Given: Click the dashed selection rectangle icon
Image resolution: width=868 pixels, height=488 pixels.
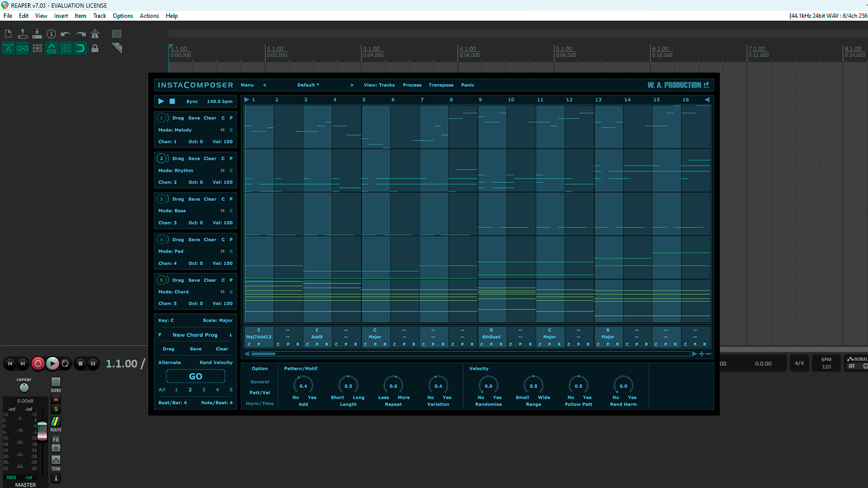Looking at the screenshot, I should (x=116, y=34).
